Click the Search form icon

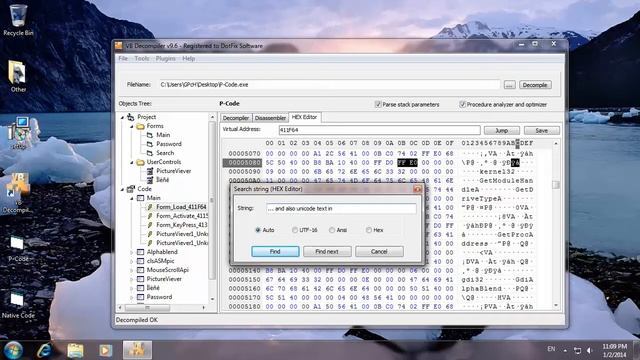pos(150,153)
